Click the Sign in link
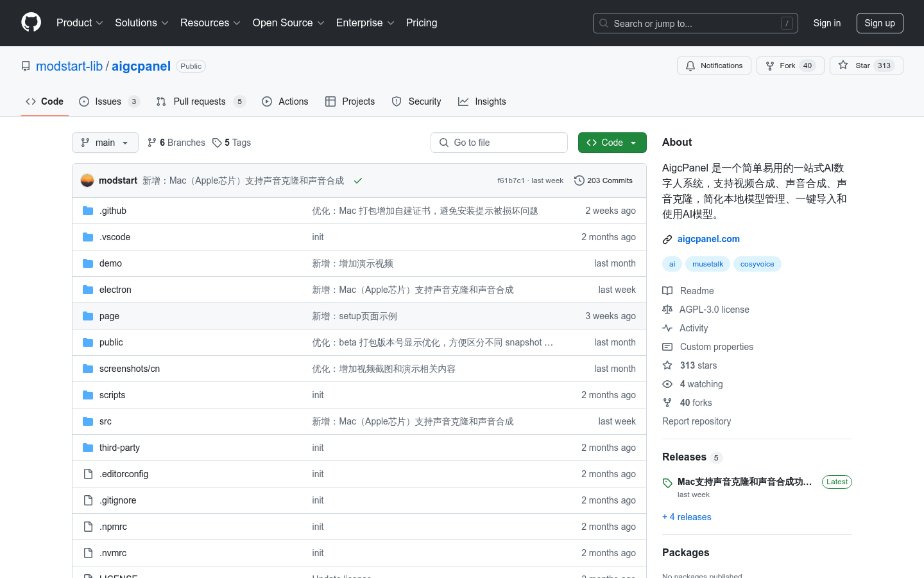The image size is (924, 578). [826, 23]
